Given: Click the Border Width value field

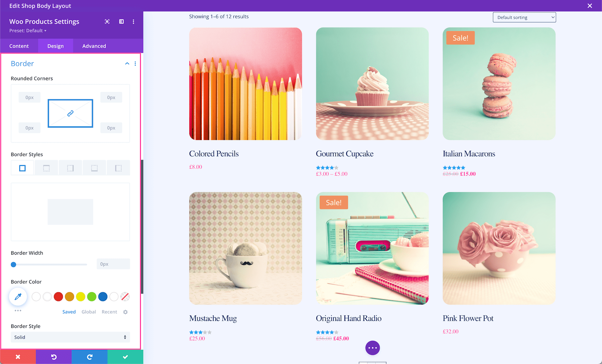Looking at the screenshot, I should pos(113,264).
